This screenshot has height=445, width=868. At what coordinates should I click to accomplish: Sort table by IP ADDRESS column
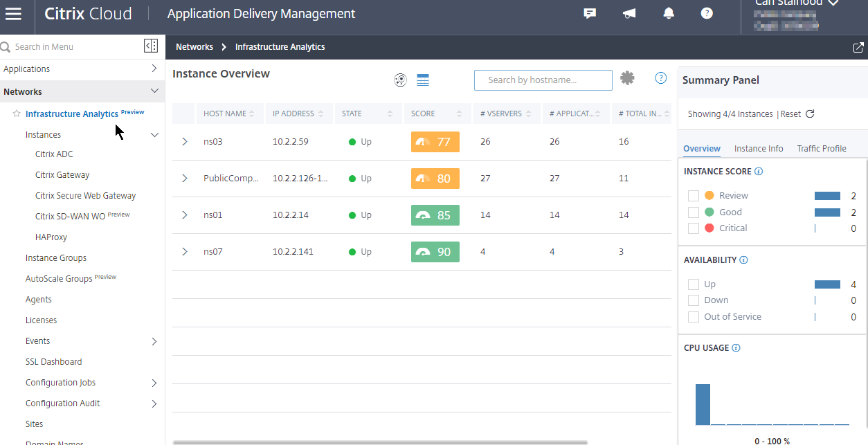coord(298,113)
